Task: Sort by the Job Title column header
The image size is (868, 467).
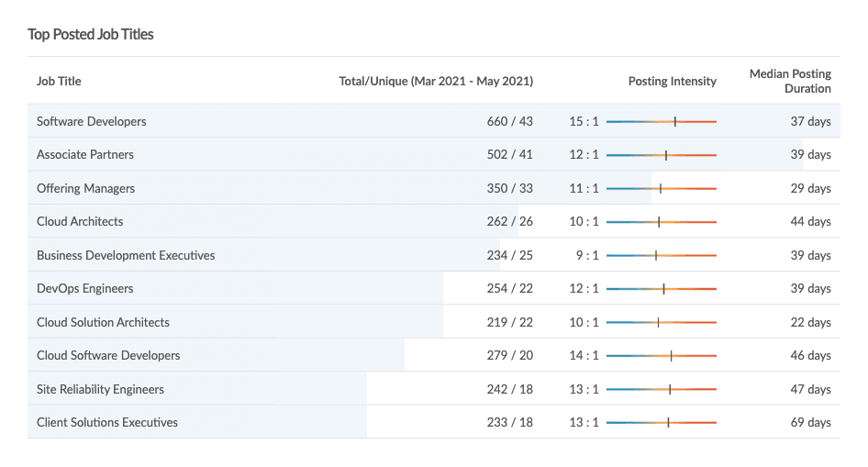Action: tap(59, 81)
